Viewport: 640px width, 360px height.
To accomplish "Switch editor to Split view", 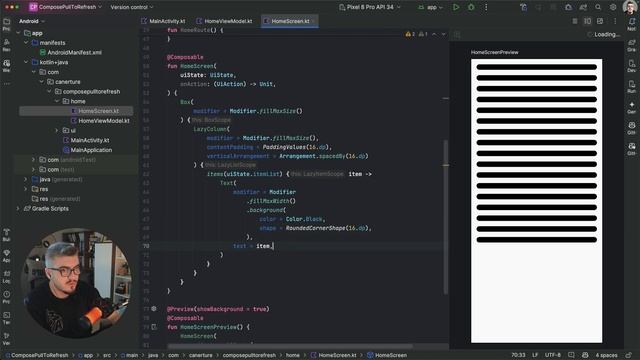I will point(587,21).
